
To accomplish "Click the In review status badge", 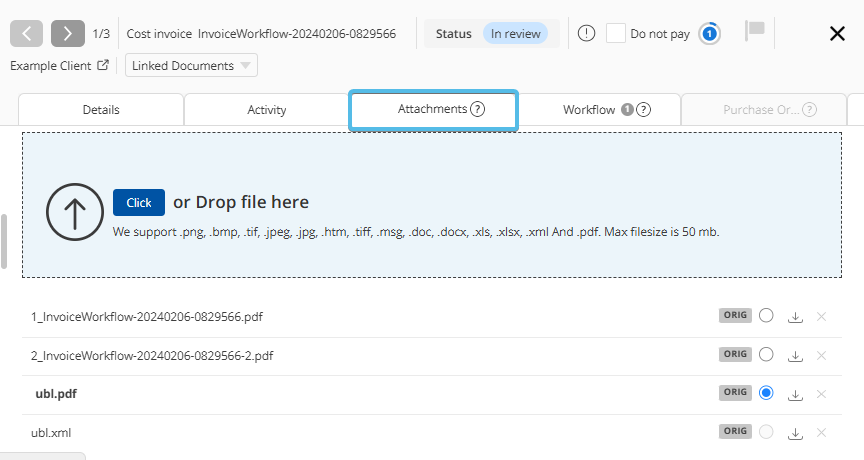I will (515, 34).
